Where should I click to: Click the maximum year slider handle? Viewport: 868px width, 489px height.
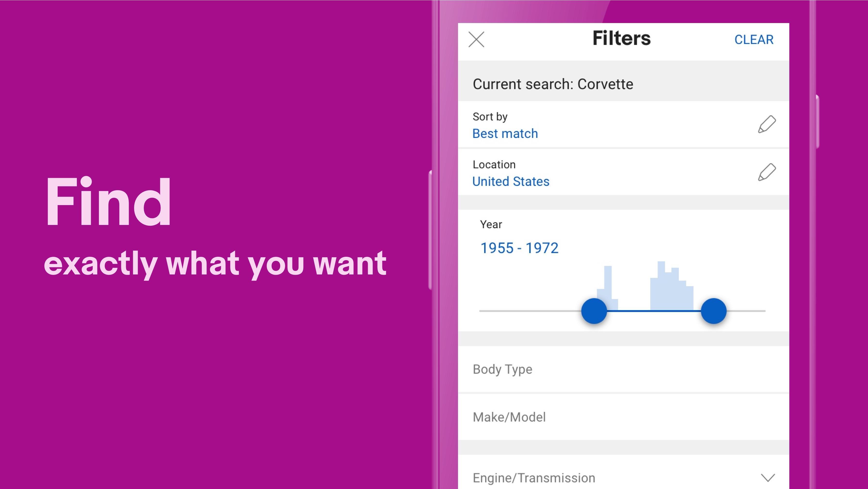point(714,311)
